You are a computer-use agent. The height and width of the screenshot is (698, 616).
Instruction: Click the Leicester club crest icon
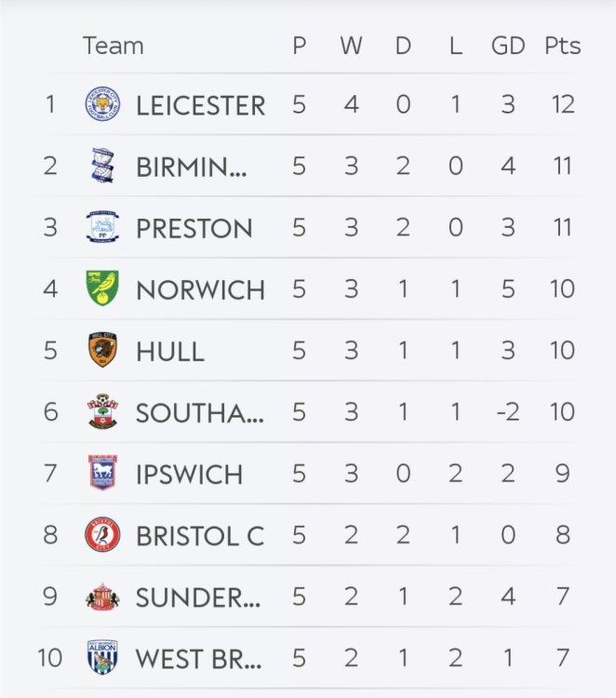pos(101,104)
